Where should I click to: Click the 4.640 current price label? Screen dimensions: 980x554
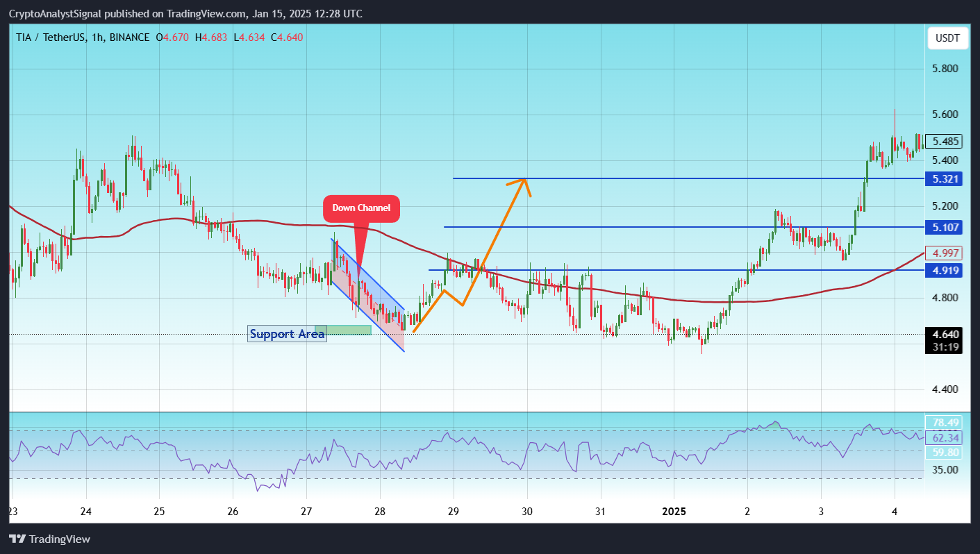[x=946, y=334]
